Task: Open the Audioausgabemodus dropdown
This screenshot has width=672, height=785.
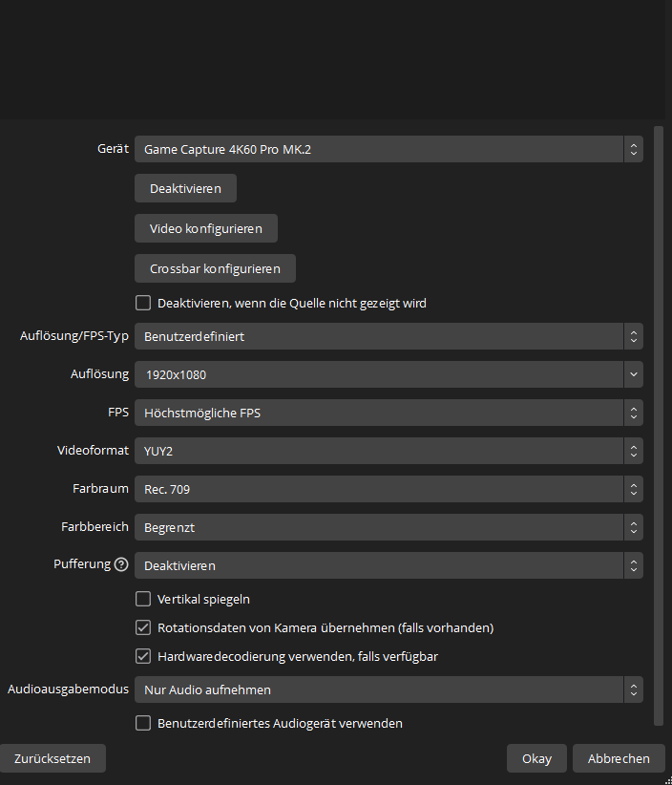Action: (x=388, y=690)
